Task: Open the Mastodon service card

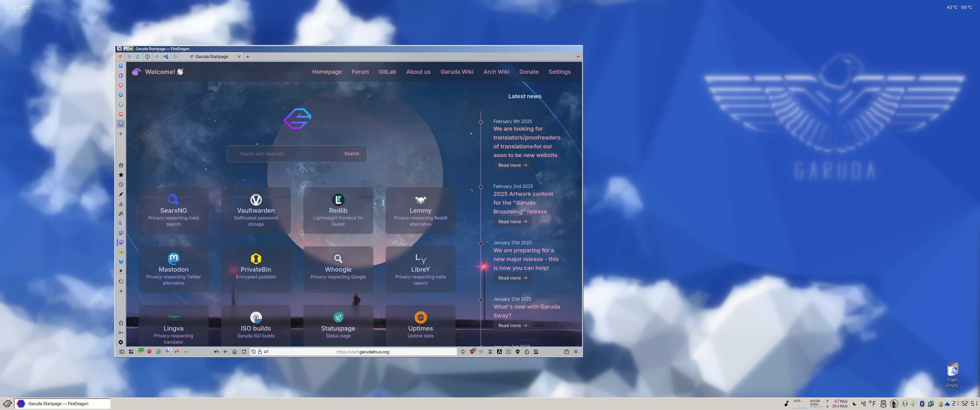Action: pyautogui.click(x=173, y=269)
